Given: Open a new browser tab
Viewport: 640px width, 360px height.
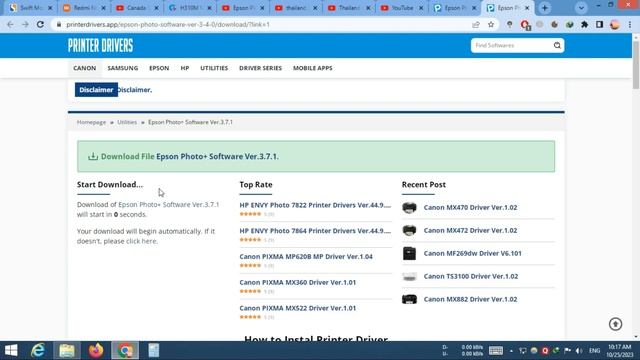Looking at the screenshot, I should 544,8.
